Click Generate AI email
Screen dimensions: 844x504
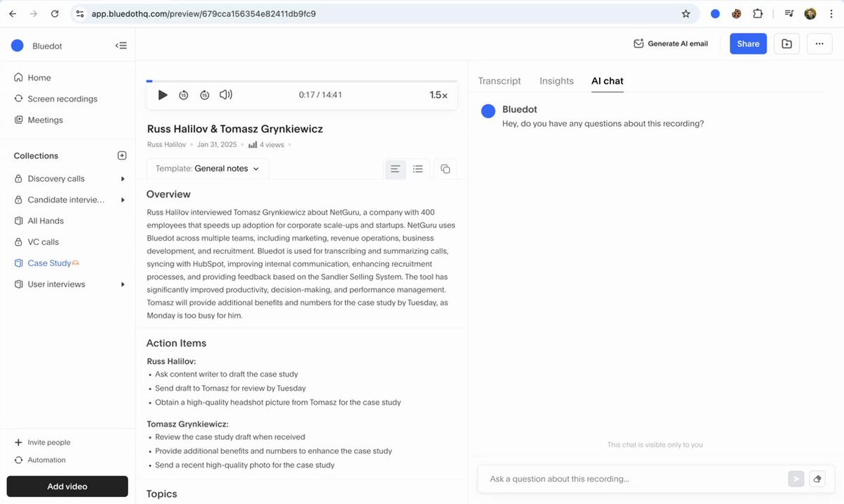(671, 44)
